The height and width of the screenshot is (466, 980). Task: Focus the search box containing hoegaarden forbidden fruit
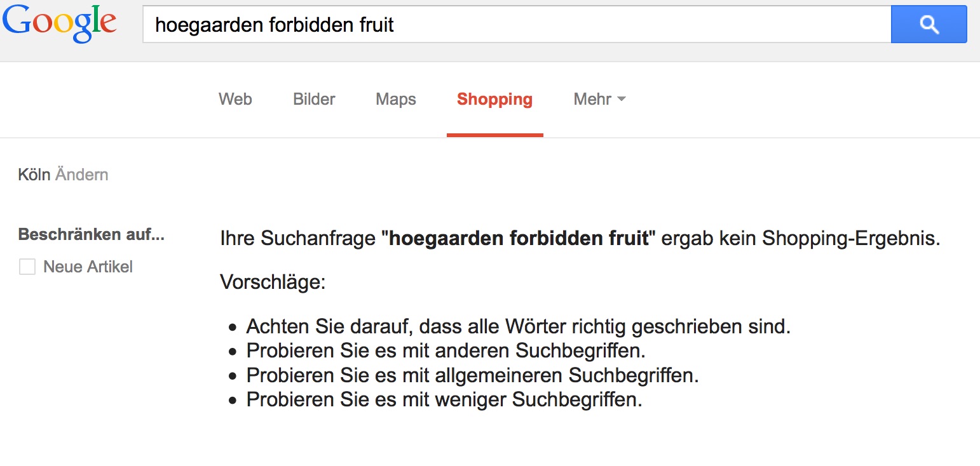515,25
